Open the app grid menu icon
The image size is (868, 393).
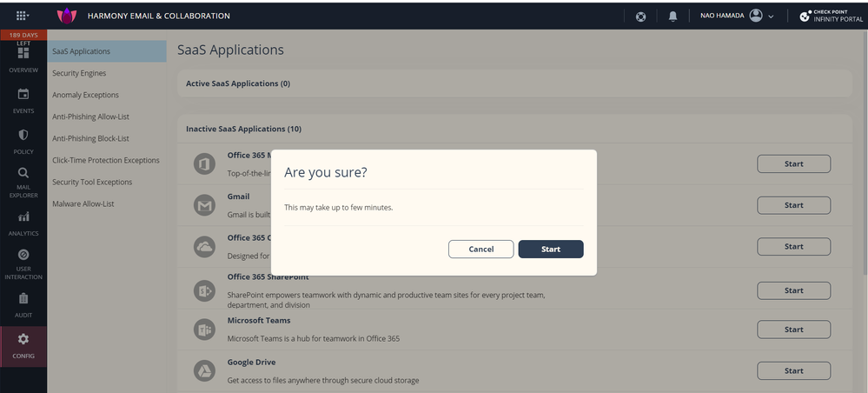coord(22,16)
